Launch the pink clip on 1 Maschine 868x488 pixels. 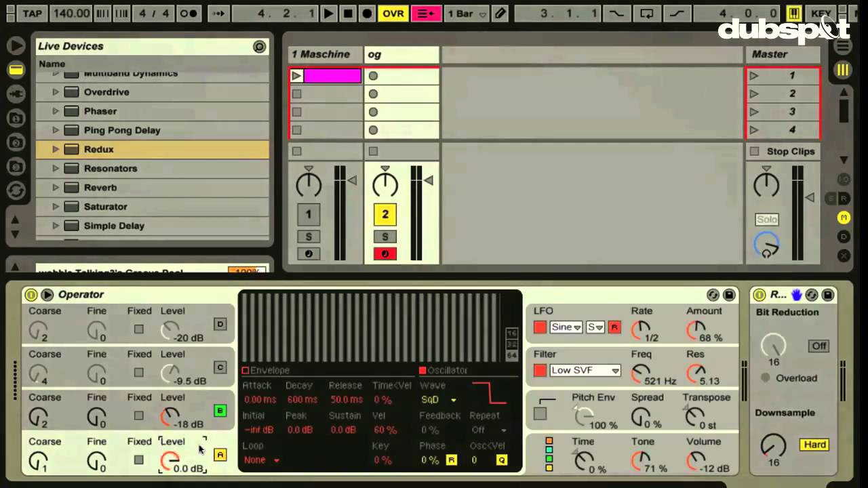[296, 76]
